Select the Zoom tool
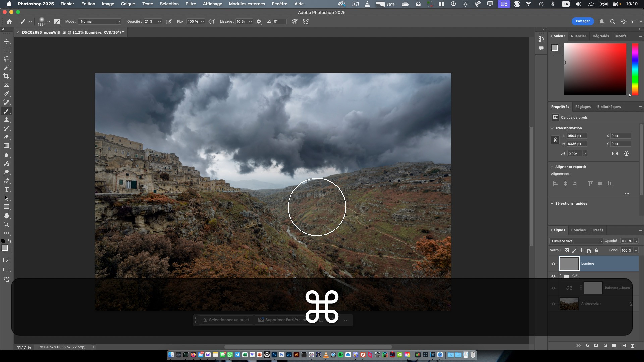Viewport: 644px width, 362px height. (6, 224)
